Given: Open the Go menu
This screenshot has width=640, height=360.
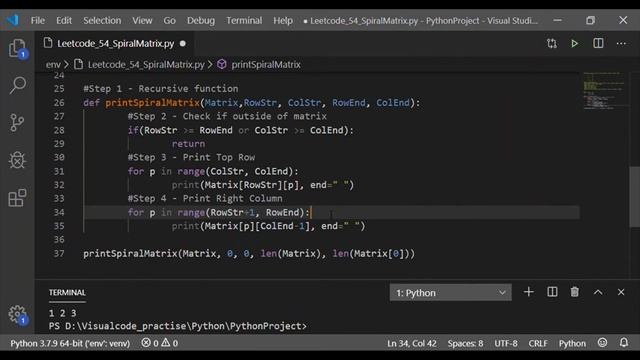Looking at the screenshot, I should [169, 20].
